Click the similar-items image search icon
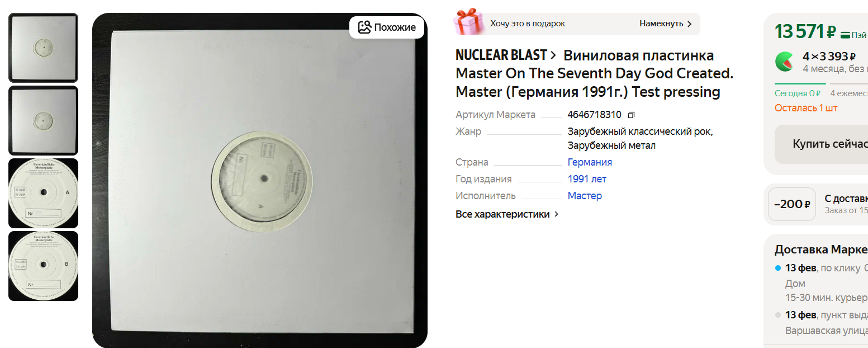Viewport: 868px width, 348px height. [x=364, y=27]
